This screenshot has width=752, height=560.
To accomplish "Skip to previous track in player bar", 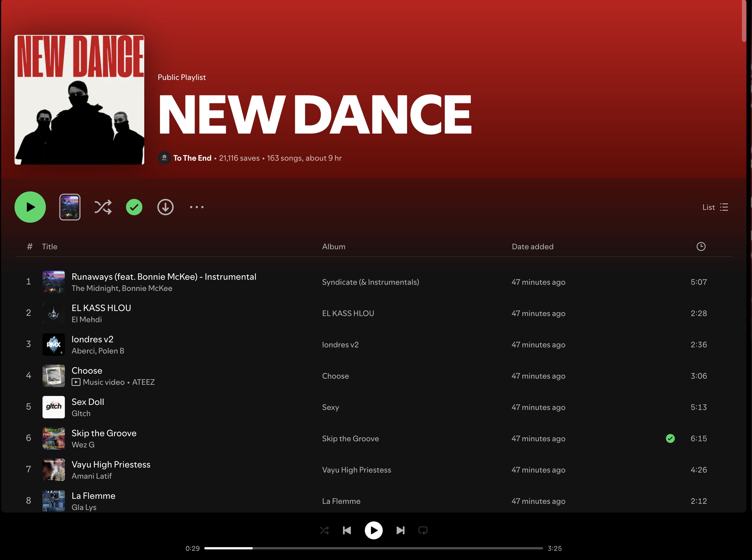I will tap(347, 530).
